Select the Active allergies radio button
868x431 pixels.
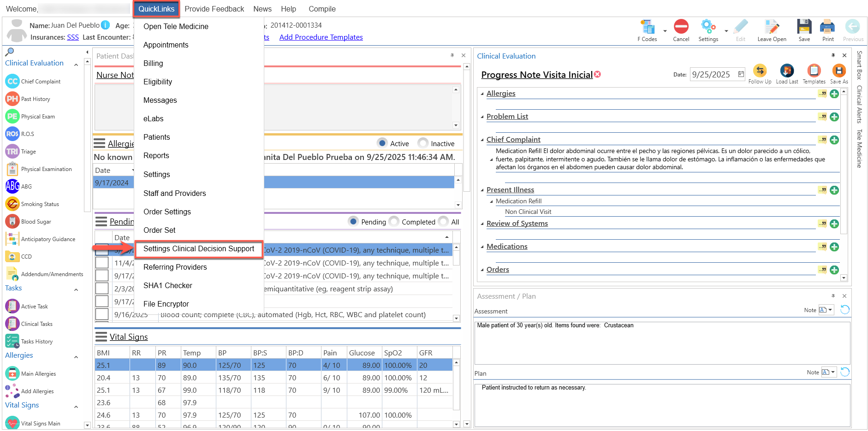[x=382, y=143]
